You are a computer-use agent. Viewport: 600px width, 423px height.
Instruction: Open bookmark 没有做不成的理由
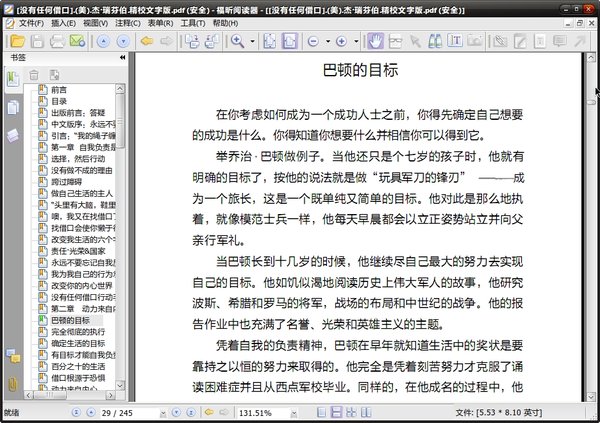click(82, 170)
